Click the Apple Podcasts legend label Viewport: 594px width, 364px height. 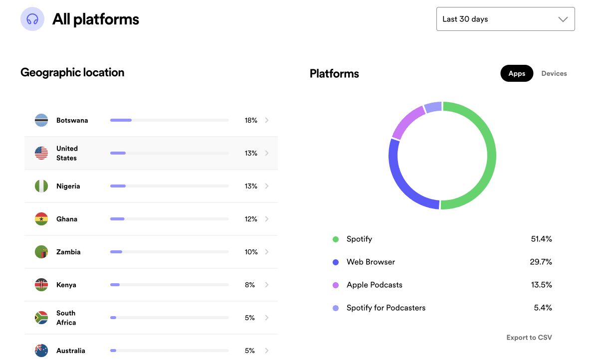tap(374, 285)
